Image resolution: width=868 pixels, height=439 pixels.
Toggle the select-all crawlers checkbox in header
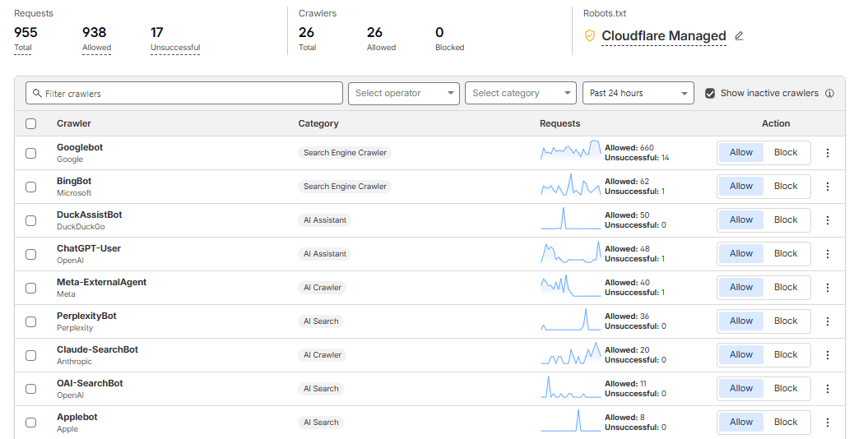coord(31,124)
